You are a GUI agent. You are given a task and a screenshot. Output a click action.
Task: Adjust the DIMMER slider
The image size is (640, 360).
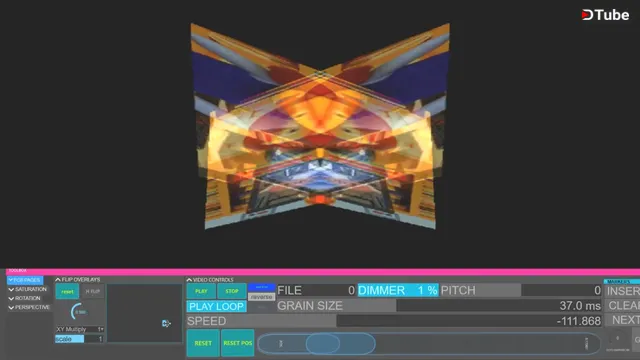click(398, 290)
